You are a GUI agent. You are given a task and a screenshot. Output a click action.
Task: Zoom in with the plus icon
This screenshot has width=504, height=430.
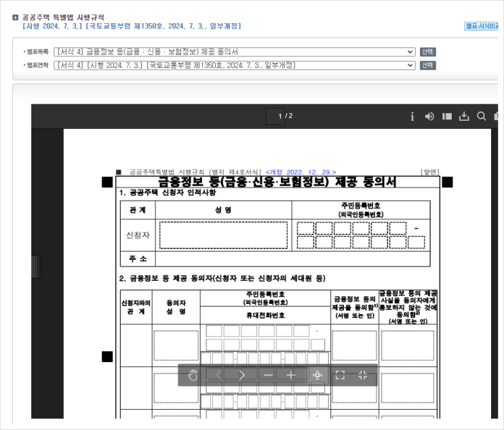tap(291, 375)
